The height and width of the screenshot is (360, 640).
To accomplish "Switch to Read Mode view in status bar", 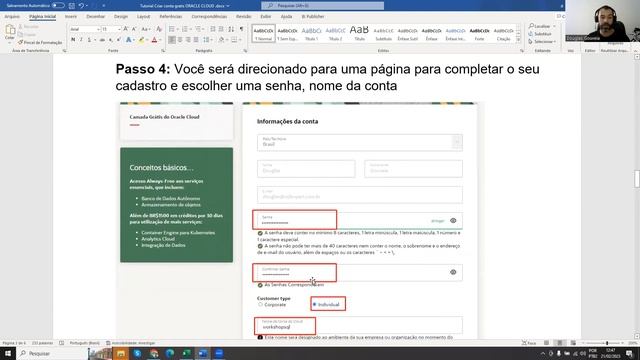I will click(x=547, y=343).
